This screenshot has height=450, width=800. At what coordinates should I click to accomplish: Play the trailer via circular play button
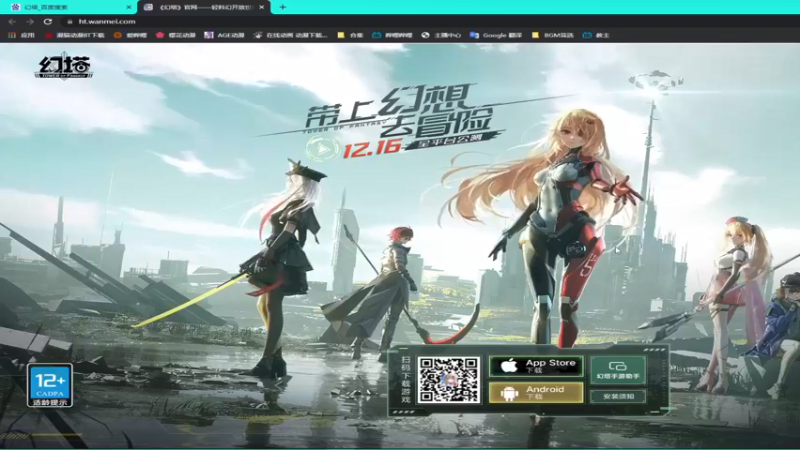pyautogui.click(x=322, y=149)
